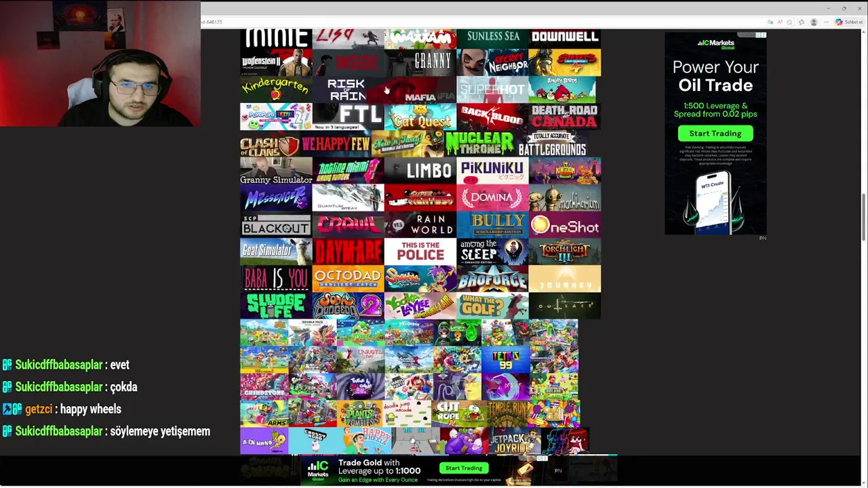Click 'Start Trading' in the bottom gold ad

coord(464,468)
